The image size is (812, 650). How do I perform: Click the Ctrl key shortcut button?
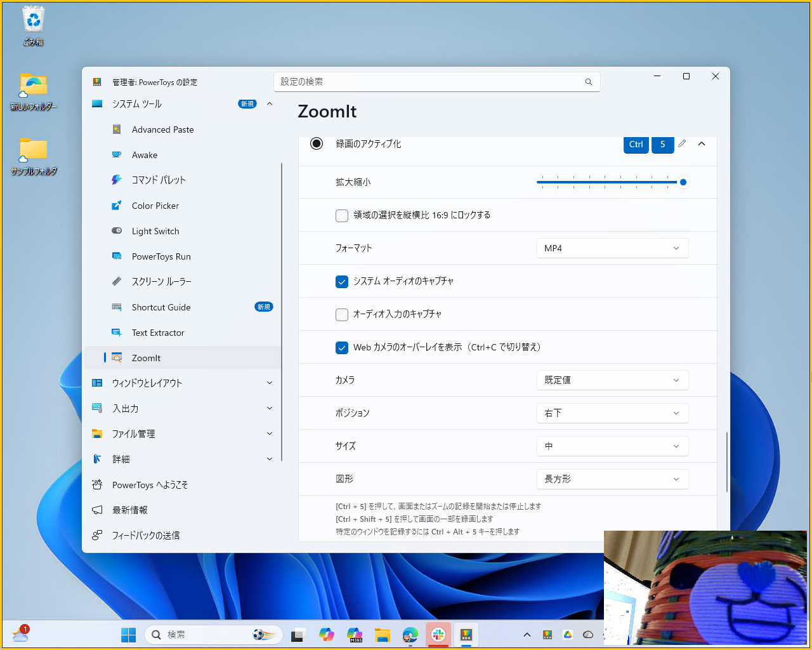click(x=636, y=145)
